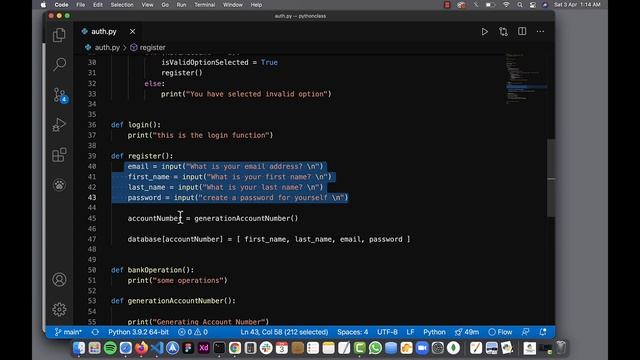Image resolution: width=640 pixels, height=360 pixels.
Task: Open Finder in the Dock
Action: pos(79,348)
